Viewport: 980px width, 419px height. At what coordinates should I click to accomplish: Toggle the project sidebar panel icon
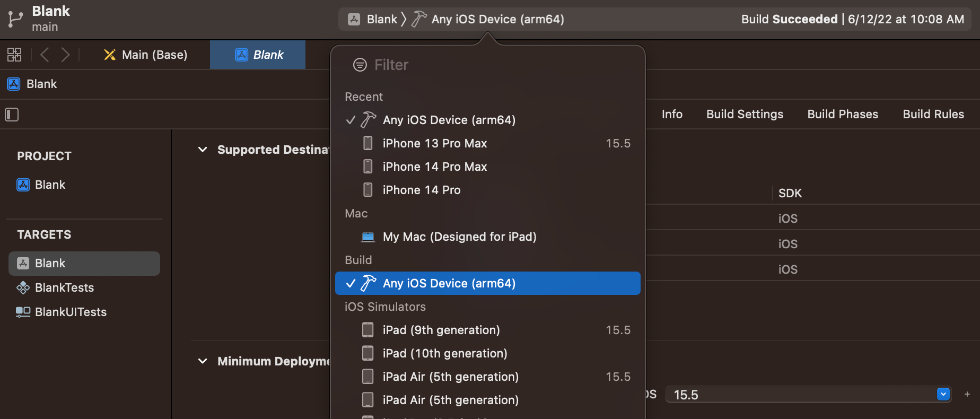coord(12,115)
